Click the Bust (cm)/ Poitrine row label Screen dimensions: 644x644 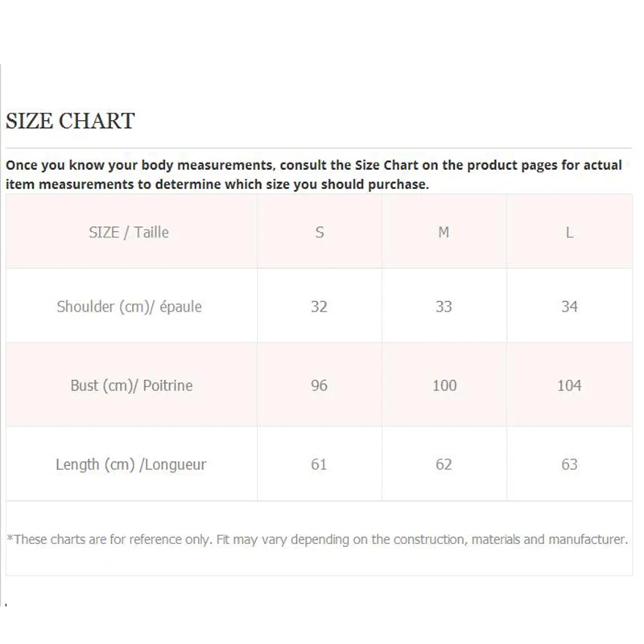131,386
